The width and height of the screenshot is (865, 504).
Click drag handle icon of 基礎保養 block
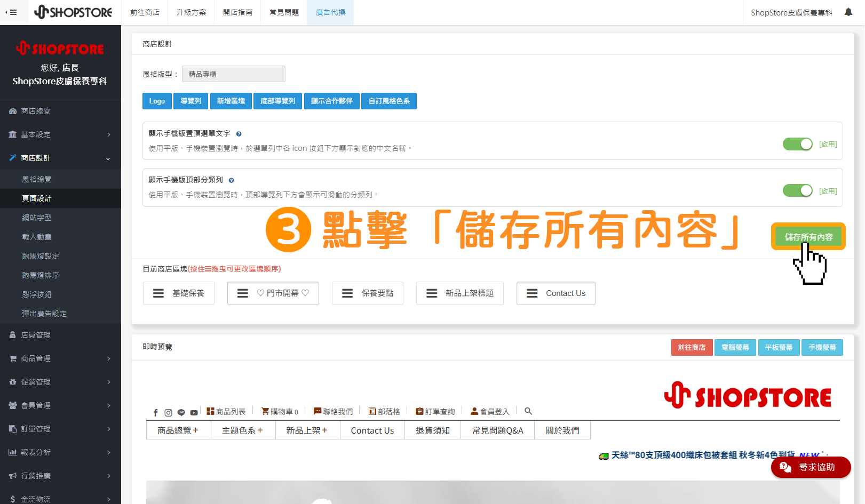(158, 293)
